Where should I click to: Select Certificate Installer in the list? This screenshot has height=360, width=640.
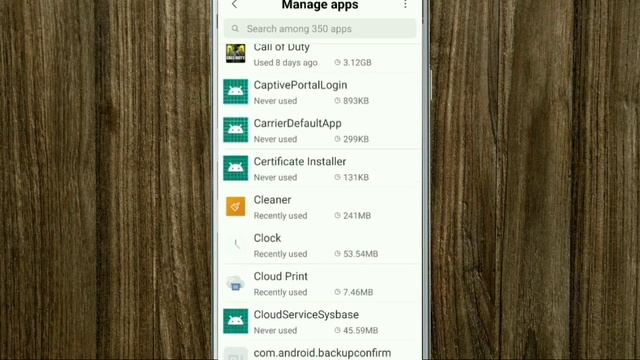click(320, 169)
